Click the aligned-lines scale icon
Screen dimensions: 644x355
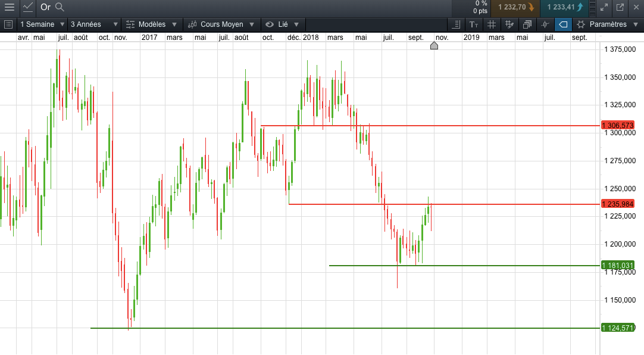tap(456, 24)
